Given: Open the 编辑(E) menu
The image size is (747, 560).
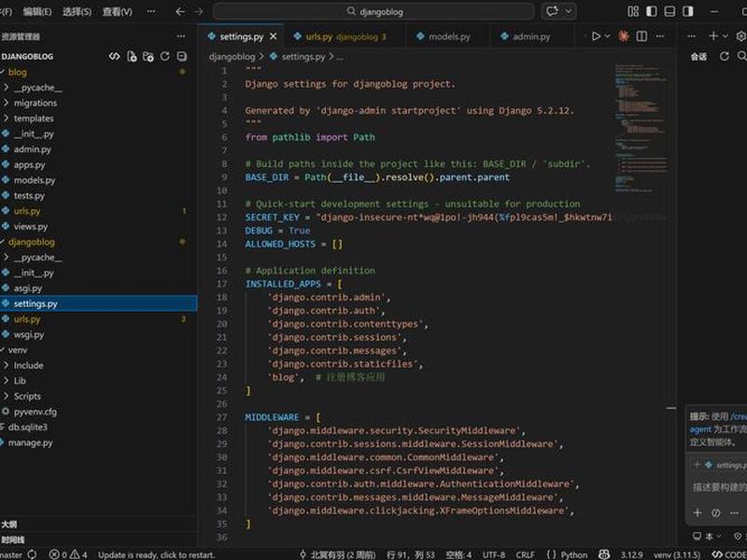Looking at the screenshot, I should click(x=36, y=11).
